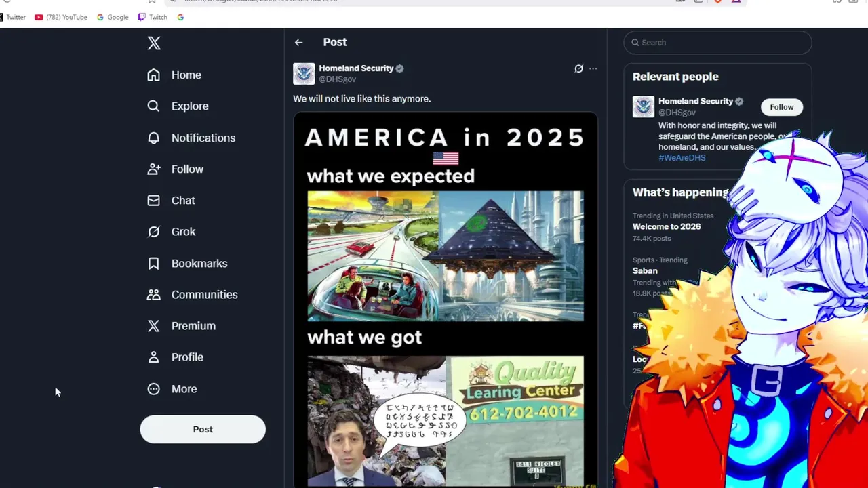The image size is (868, 488).
Task: Click the X logo icon
Action: (154, 43)
